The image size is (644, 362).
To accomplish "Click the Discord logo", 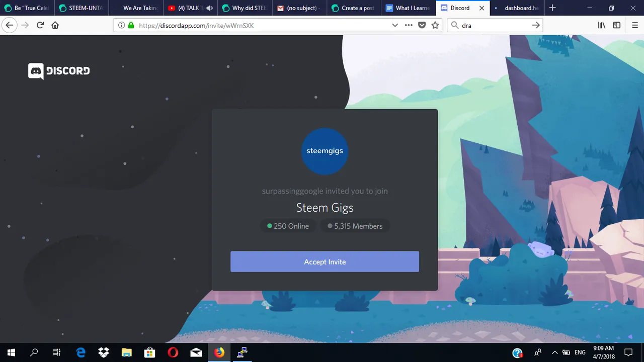I will click(x=59, y=71).
